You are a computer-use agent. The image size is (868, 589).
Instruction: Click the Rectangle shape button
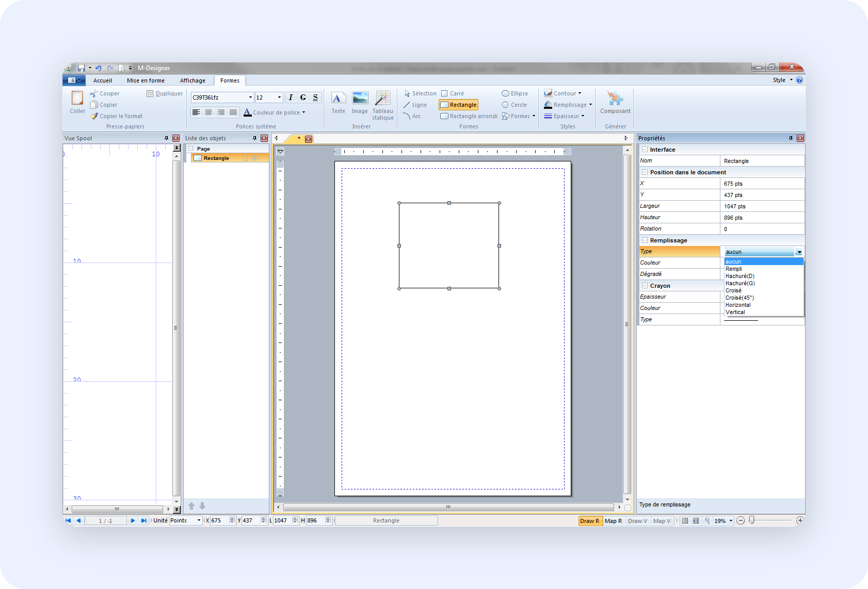click(x=459, y=105)
